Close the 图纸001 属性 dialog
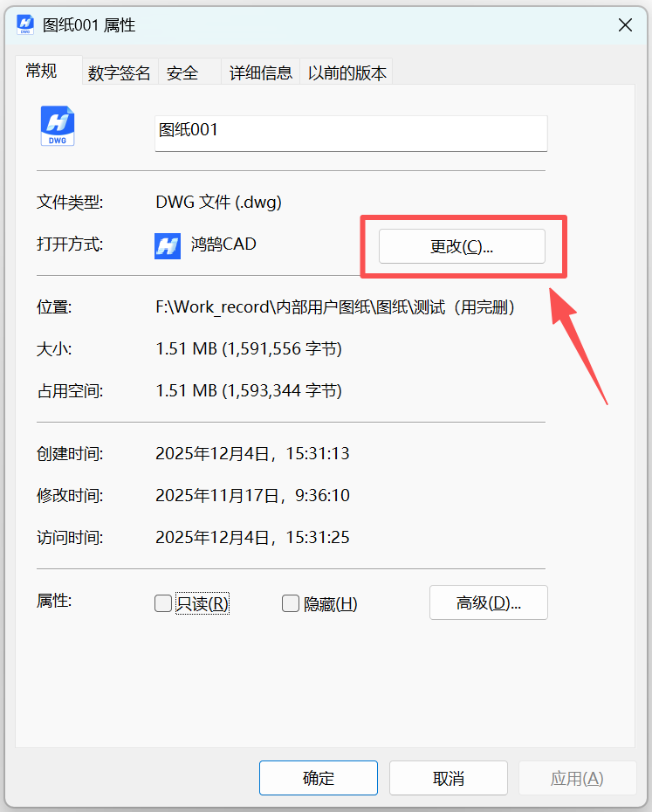 625,25
